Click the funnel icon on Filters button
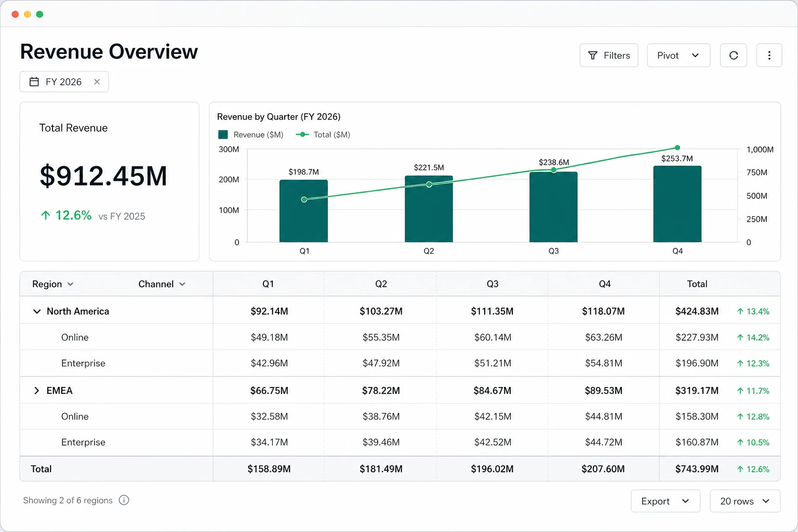 [x=593, y=56]
